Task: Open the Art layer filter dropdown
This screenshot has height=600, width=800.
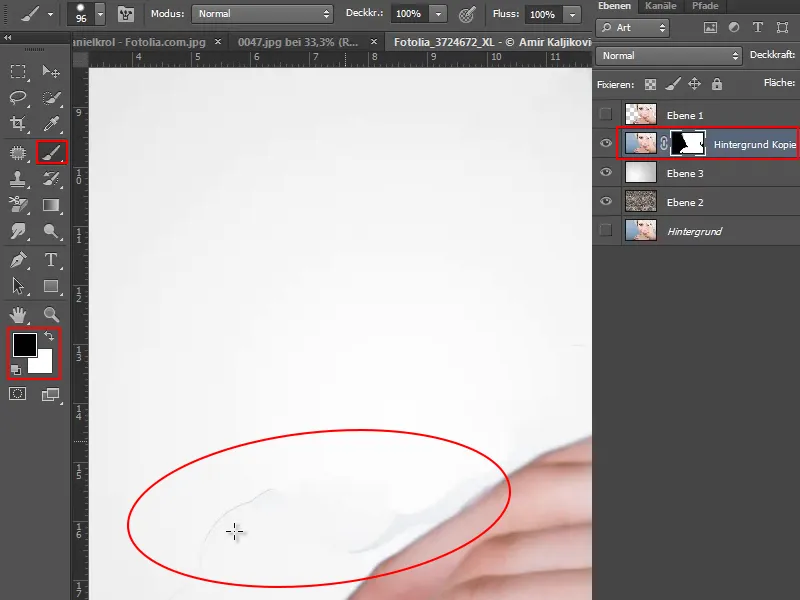Action: pyautogui.click(x=633, y=28)
